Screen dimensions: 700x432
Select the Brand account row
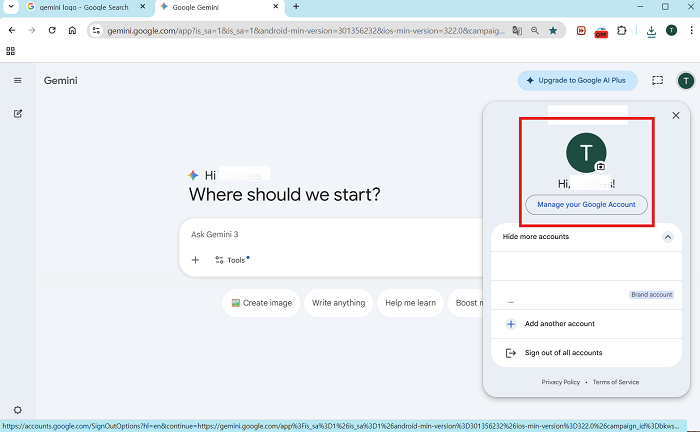586,295
